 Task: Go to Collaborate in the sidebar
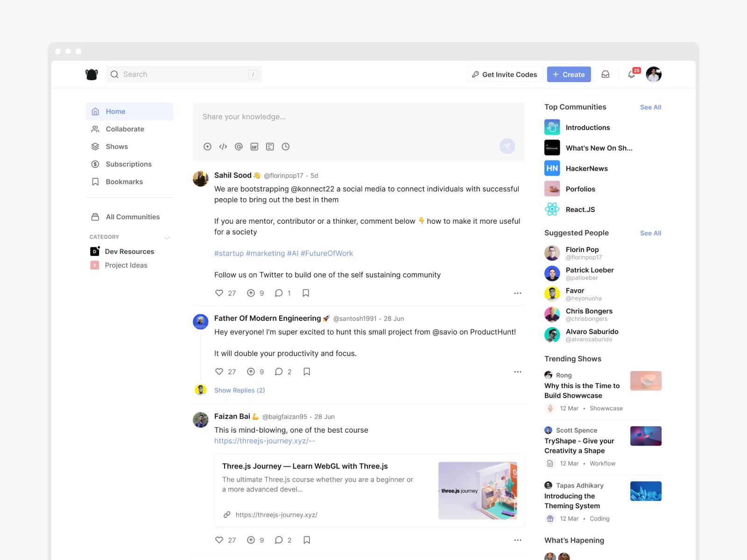[x=125, y=129]
